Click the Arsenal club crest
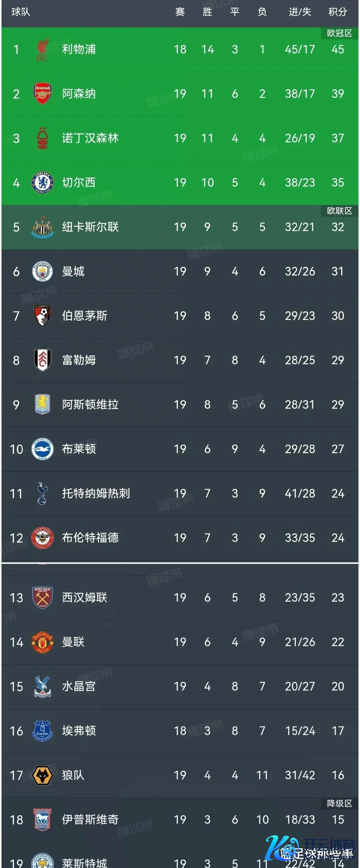 pos(43,94)
